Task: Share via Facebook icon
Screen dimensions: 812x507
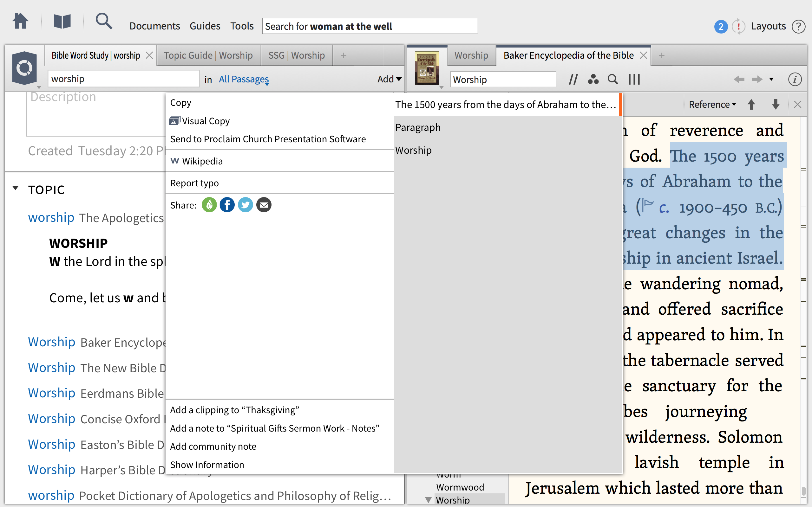Action: pos(227,205)
